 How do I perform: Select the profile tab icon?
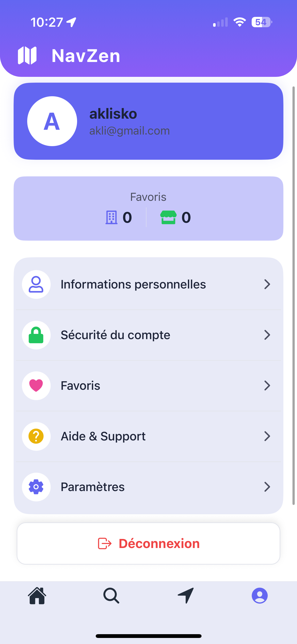(x=259, y=596)
